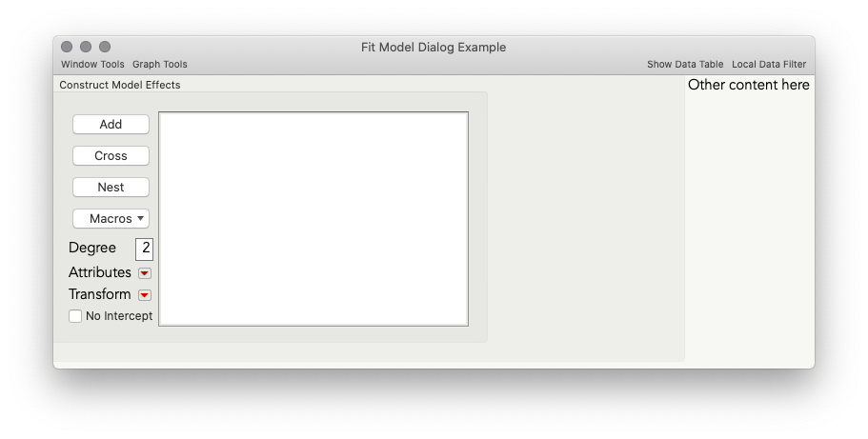The image size is (868, 439).
Task: Open the Window Tools menu
Action: pos(92,64)
